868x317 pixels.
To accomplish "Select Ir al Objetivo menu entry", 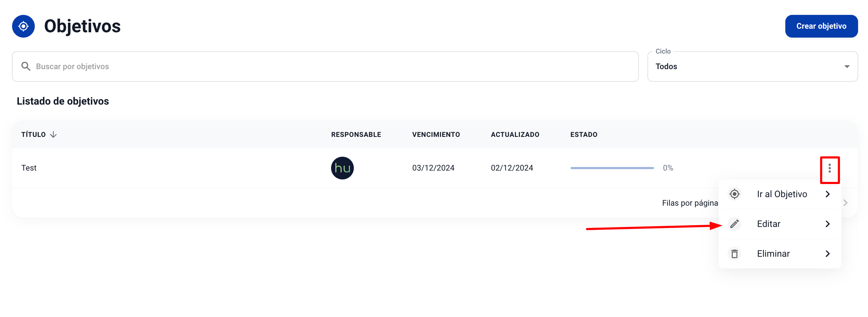I will tap(782, 194).
